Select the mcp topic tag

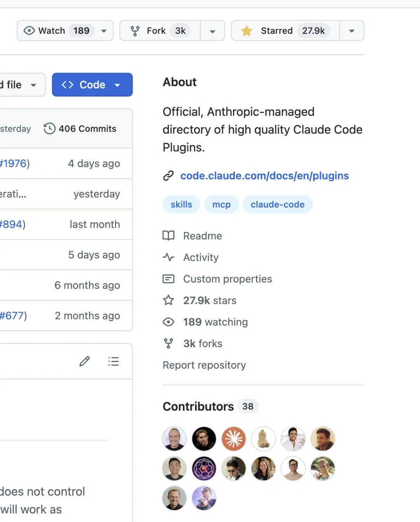221,204
